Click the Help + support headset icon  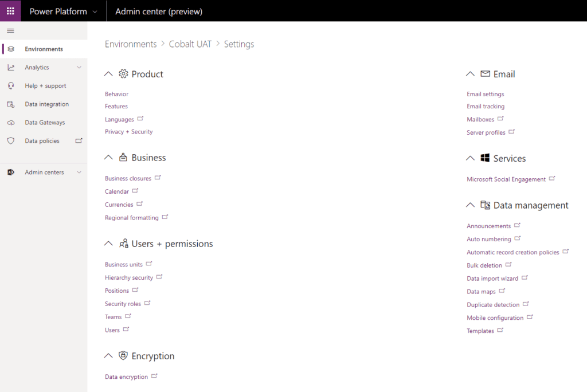coord(11,86)
